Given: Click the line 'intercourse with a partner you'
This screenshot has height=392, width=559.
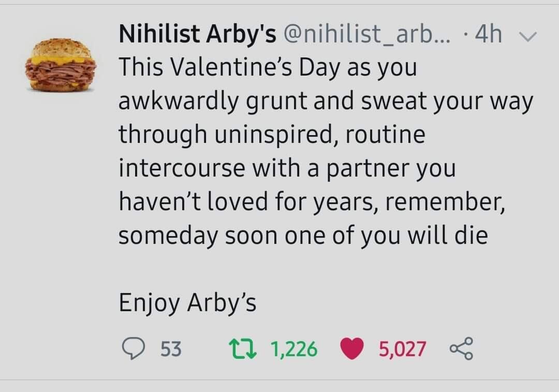Looking at the screenshot, I should (287, 168).
